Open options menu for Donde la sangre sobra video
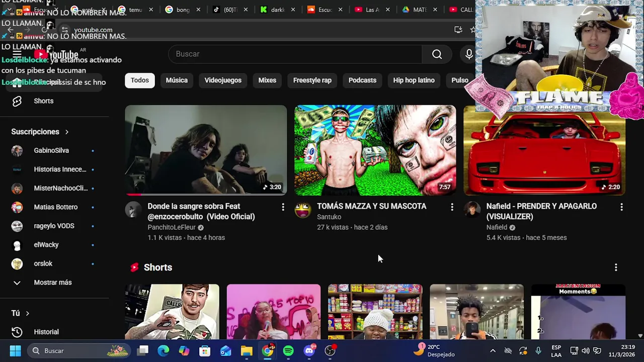This screenshot has width=644, height=362. [283, 207]
